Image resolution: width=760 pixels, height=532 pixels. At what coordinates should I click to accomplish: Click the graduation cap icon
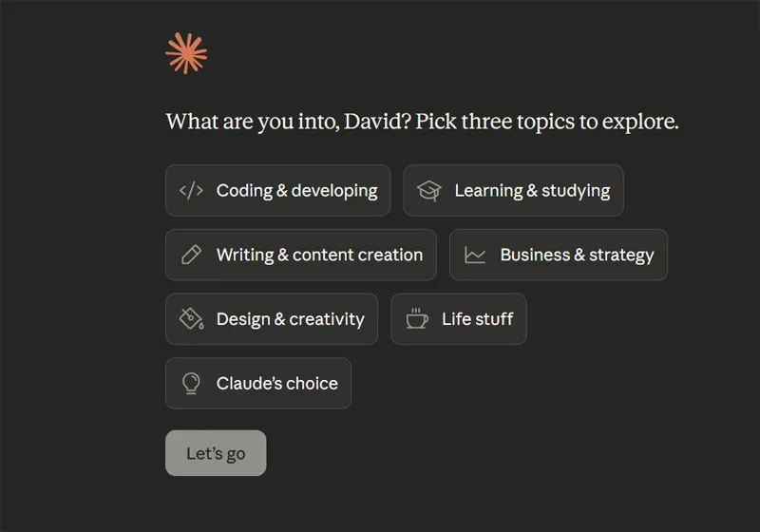click(429, 190)
